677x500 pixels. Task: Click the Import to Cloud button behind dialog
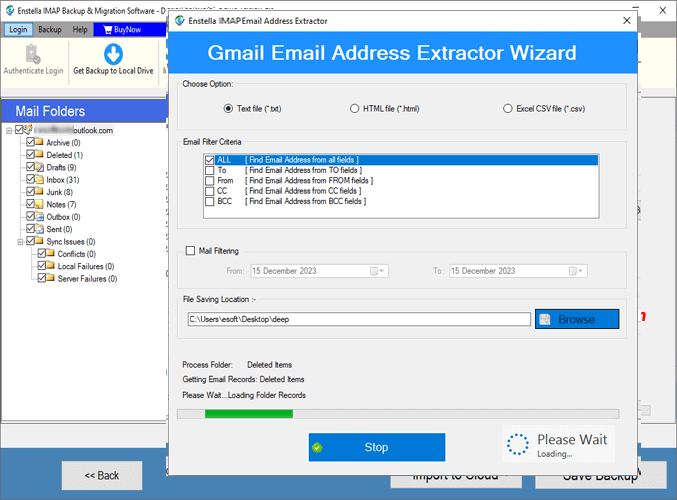[x=456, y=482]
